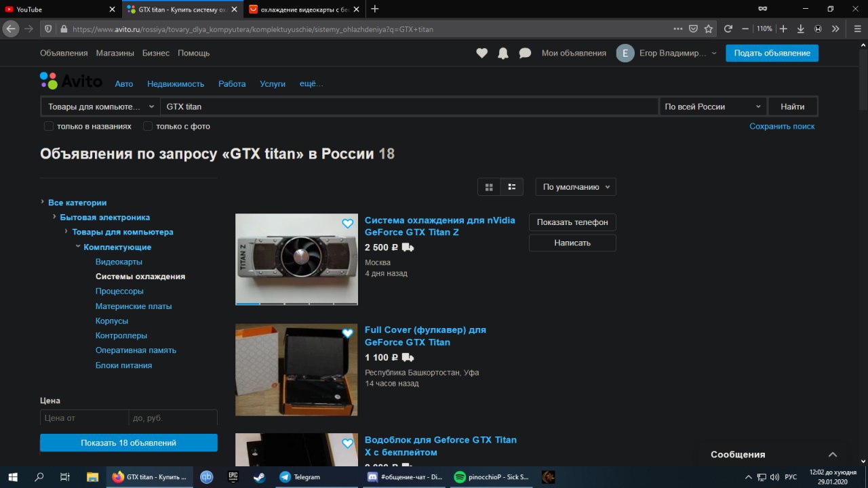Open File Explorer from the taskbar
868x488 pixels.
(92, 477)
